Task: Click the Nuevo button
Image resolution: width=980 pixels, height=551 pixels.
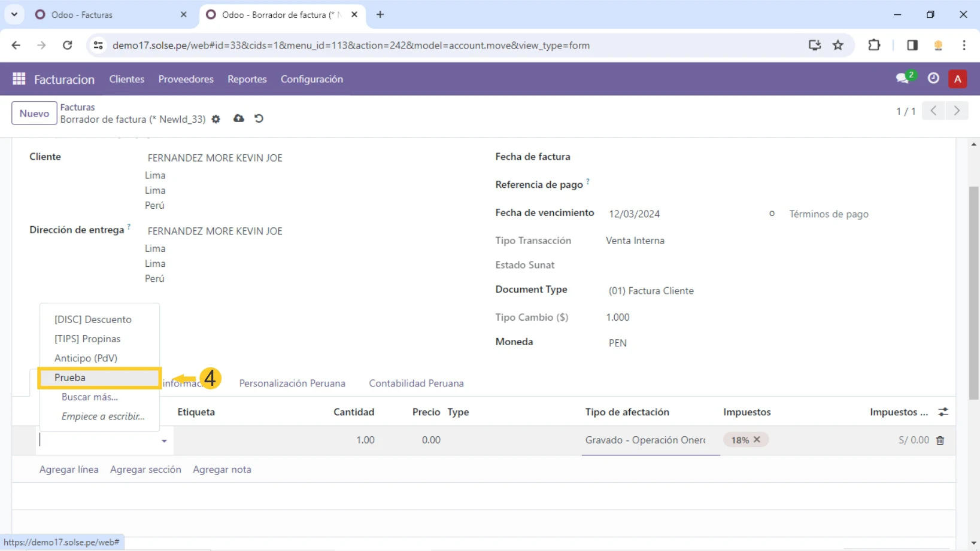Action: [34, 113]
